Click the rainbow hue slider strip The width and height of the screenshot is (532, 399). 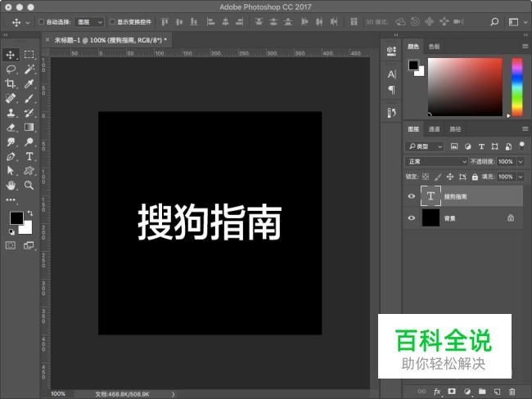(x=517, y=87)
